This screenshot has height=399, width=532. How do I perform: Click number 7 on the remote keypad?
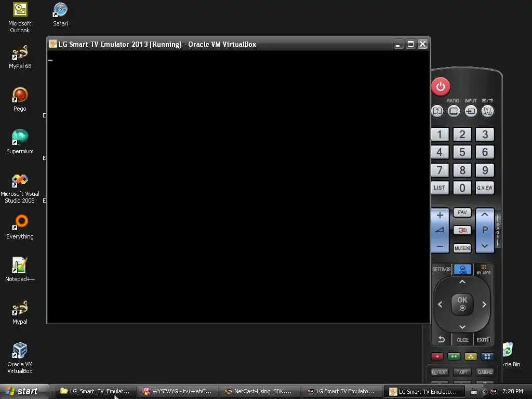pos(440,170)
